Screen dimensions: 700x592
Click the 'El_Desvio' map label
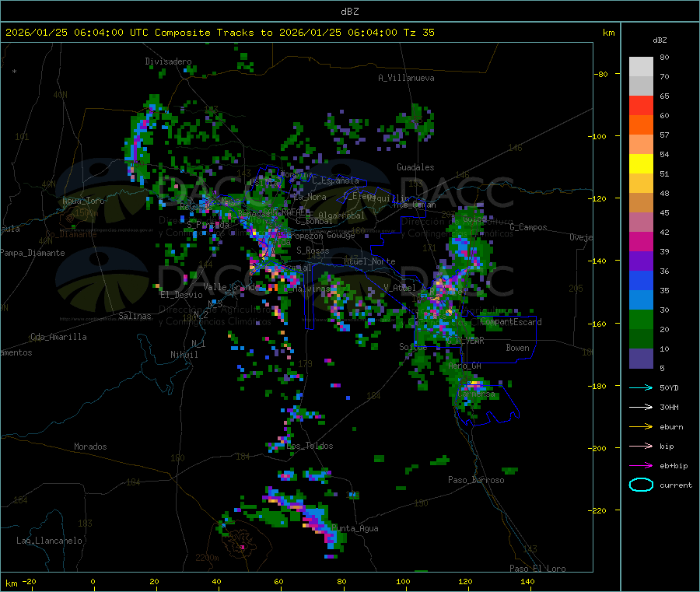(181, 295)
